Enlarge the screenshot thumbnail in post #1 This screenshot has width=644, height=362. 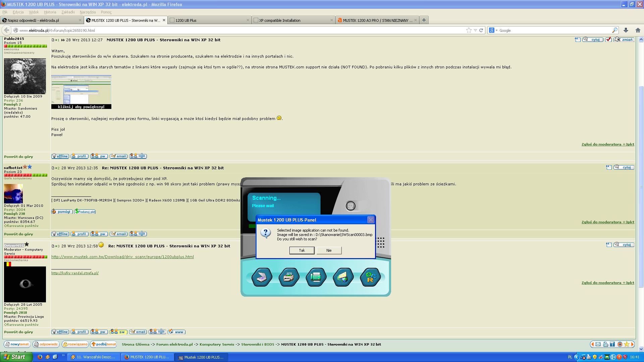tap(81, 92)
